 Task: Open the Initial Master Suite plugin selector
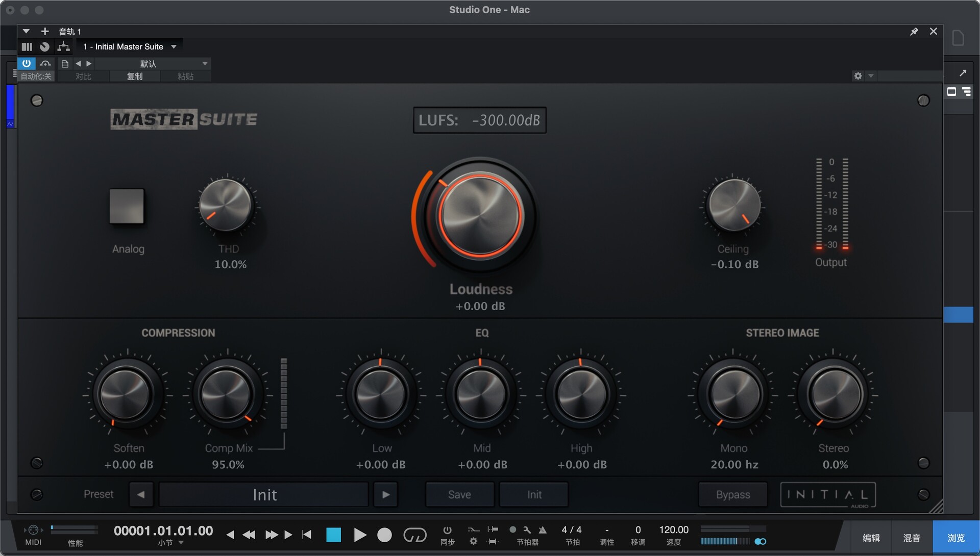(130, 47)
